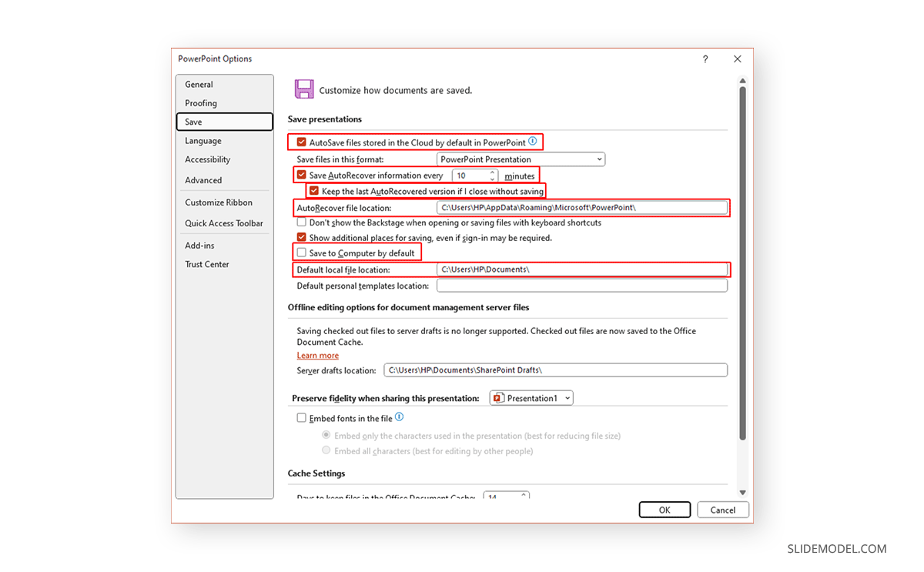Click "Customize how documents are saved." text
The width and height of the screenshot is (924, 572).
point(396,90)
